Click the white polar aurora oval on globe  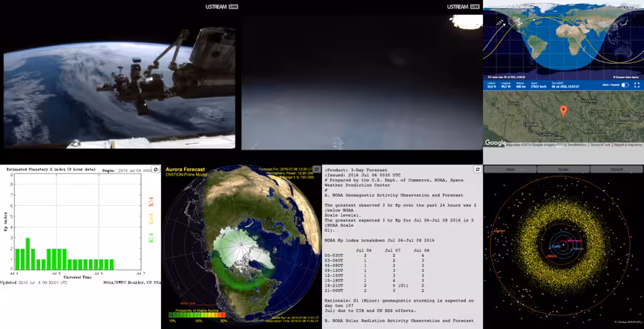coord(243,250)
